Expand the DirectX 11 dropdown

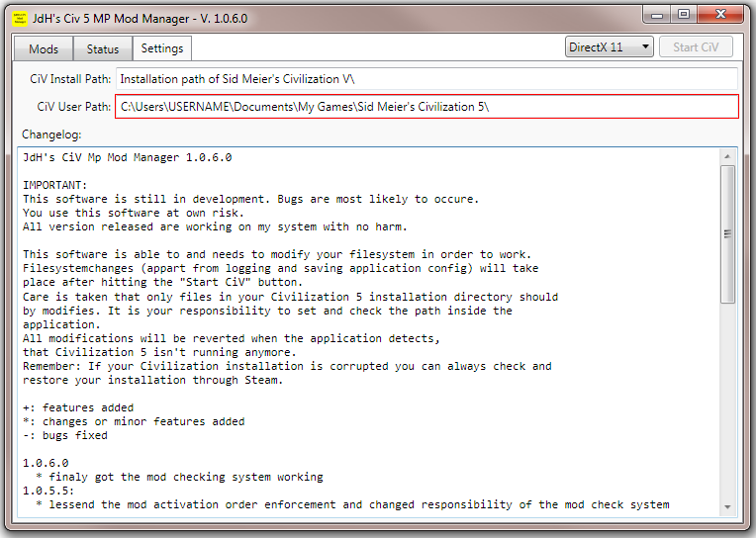tap(610, 46)
